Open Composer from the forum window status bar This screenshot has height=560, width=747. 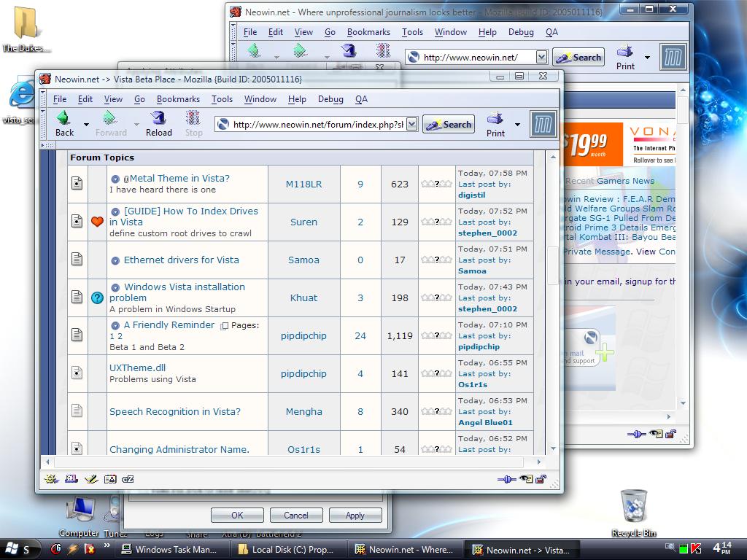90,479
